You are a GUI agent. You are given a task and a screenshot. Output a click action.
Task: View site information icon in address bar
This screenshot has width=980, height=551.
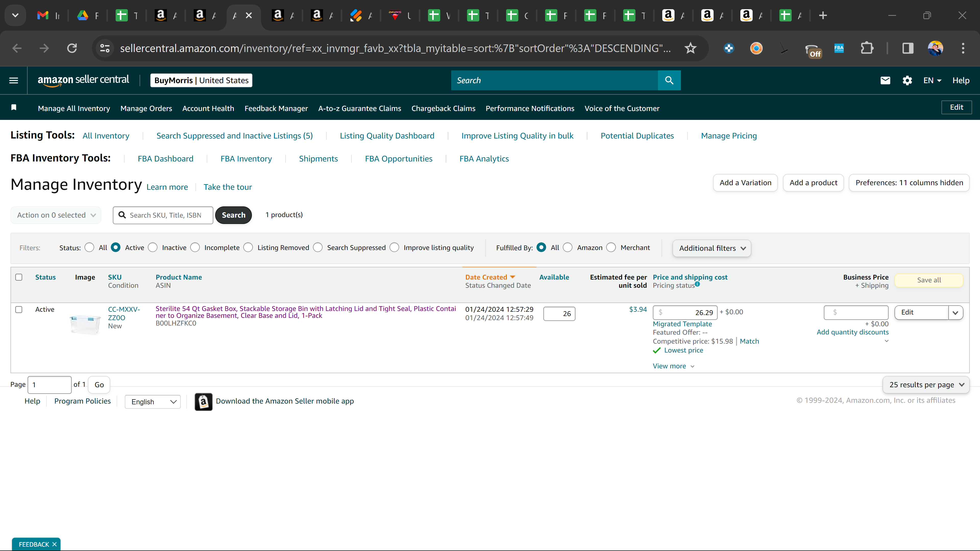coord(105,48)
